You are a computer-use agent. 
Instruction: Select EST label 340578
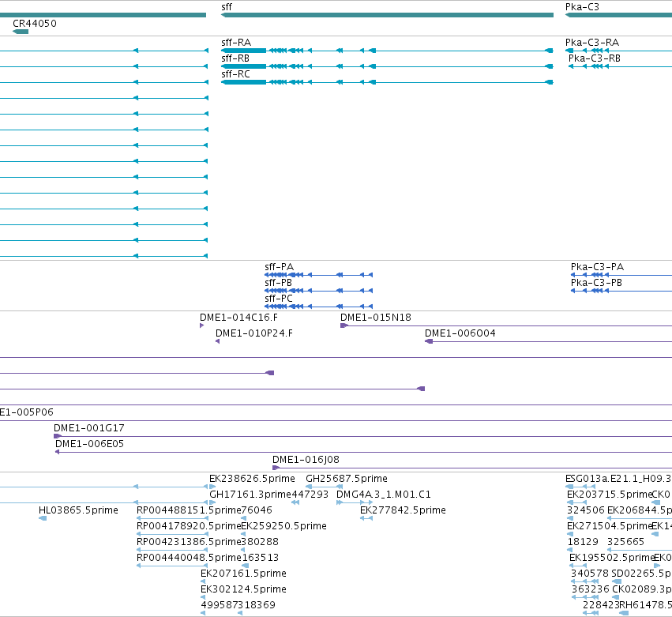(x=589, y=574)
